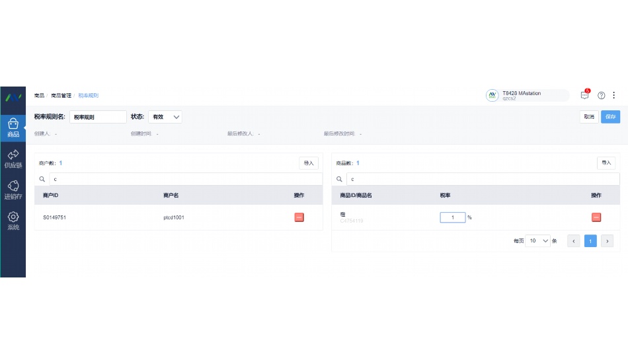Open the message notifications icon with badge
The image size is (628, 364).
point(584,95)
